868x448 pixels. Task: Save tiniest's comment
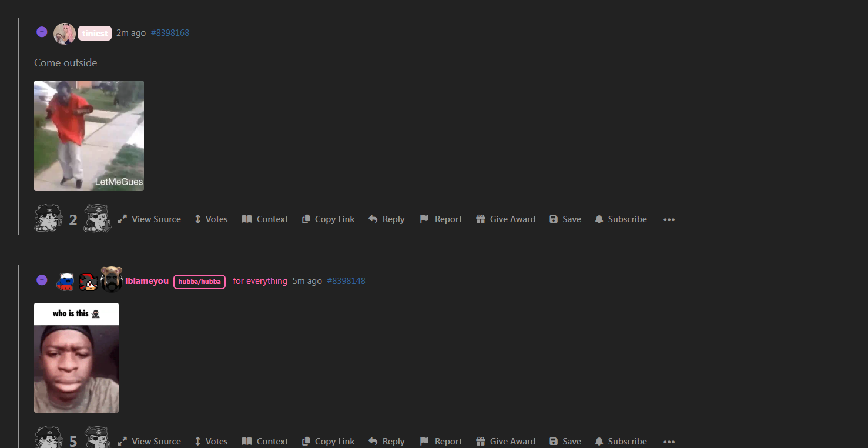[565, 219]
